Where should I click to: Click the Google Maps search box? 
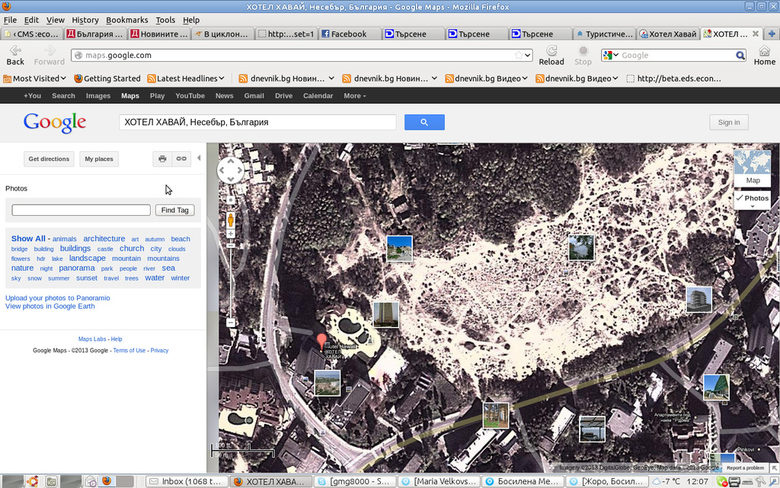point(258,122)
